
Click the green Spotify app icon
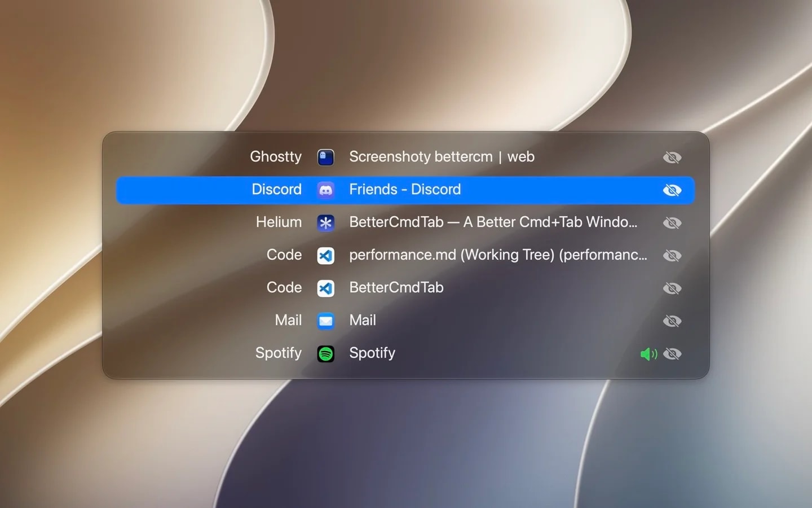pyautogui.click(x=325, y=354)
